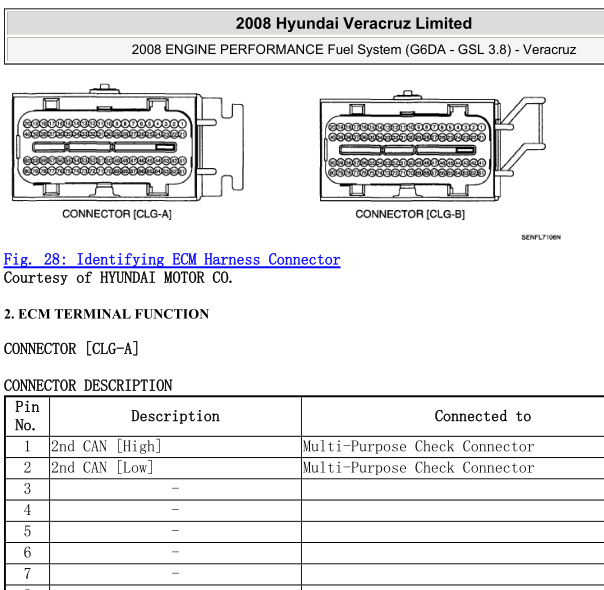
Task: Click the CONNECTOR [CLG-B] diagram image
Action: pyautogui.click(x=433, y=146)
